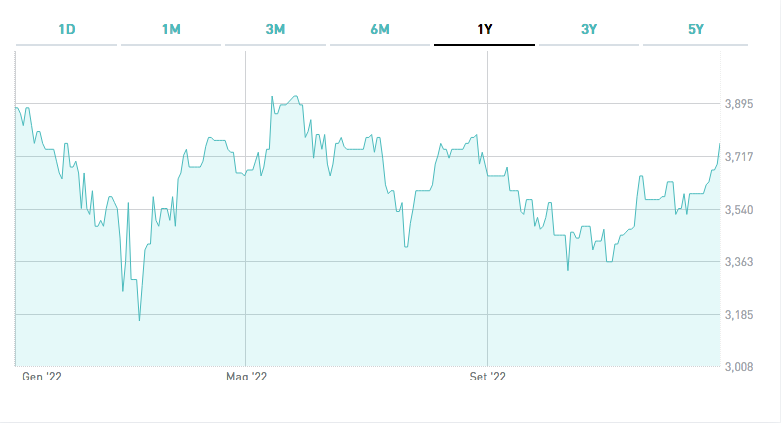Click the 3,185 y-axis label
Image resolution: width=781 pixels, height=423 pixels.
coord(742,315)
